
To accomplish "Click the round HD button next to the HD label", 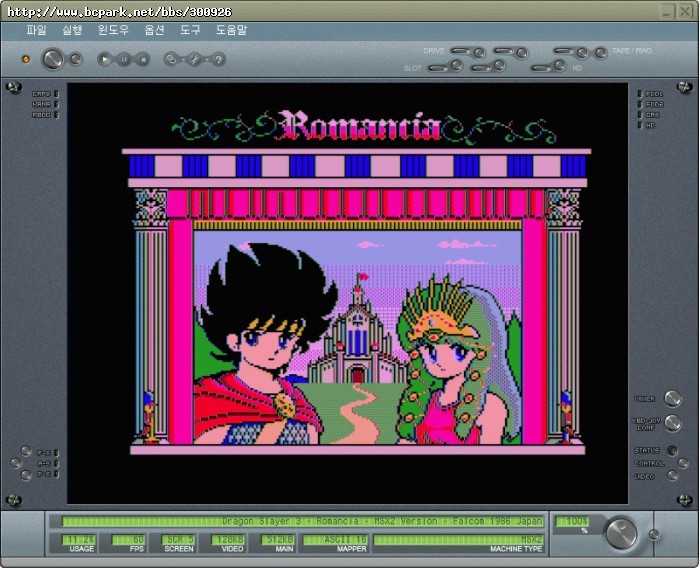I will [560, 66].
